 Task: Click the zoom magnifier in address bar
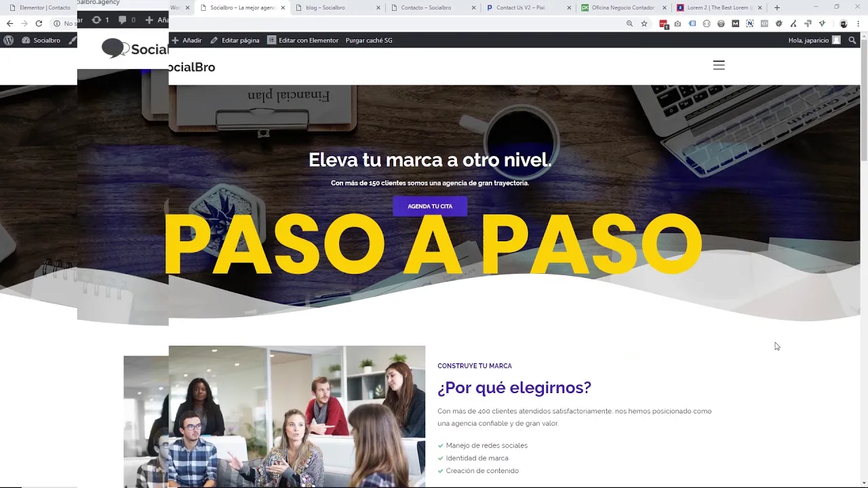[629, 23]
